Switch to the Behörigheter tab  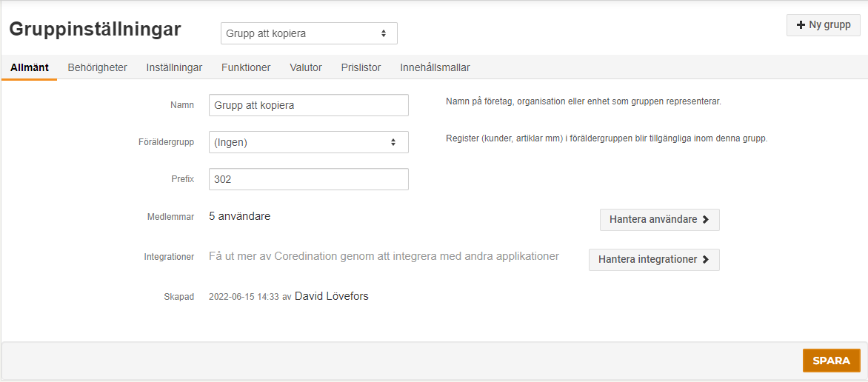click(98, 68)
